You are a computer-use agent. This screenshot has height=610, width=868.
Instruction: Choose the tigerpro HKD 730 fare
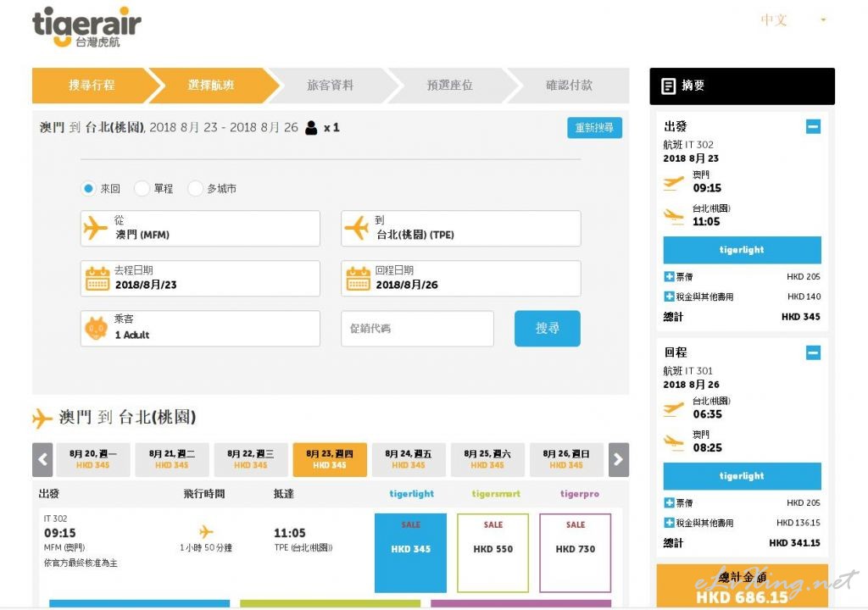coord(576,553)
